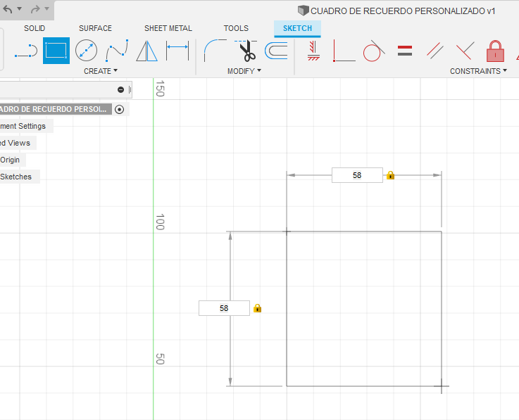Screen dimensions: 519x420
Task: Apply the Parallel constraint
Action: [435, 51]
